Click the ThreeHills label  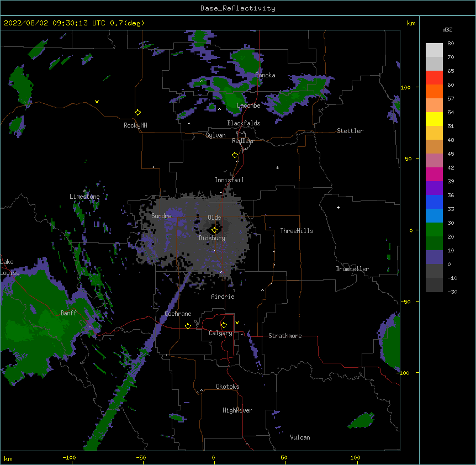pyautogui.click(x=297, y=231)
